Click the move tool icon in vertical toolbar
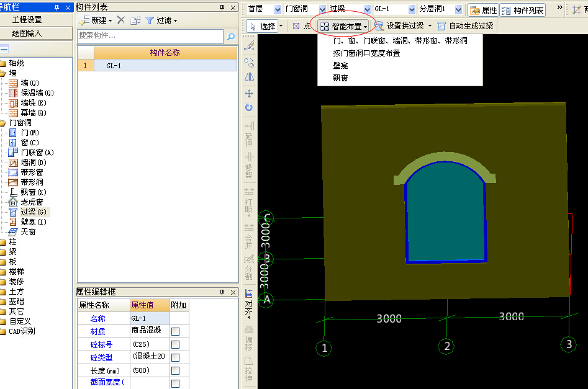 click(249, 93)
